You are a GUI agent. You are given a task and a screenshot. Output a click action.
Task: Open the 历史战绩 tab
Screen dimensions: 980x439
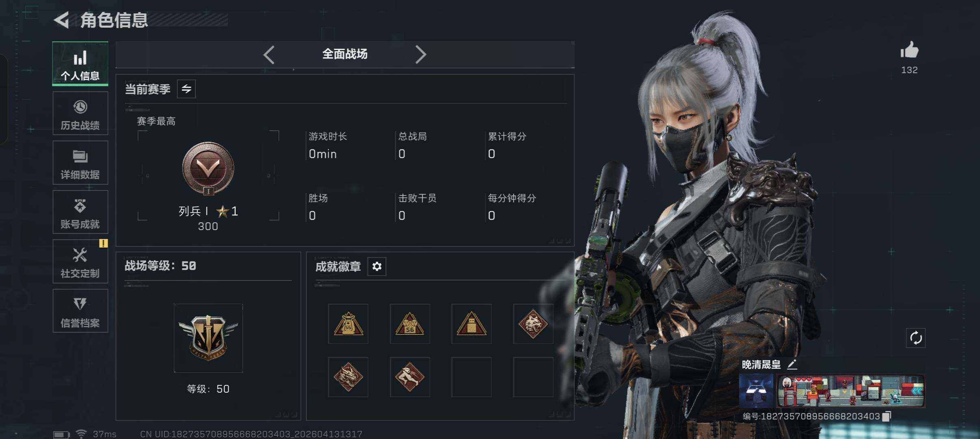(x=80, y=113)
